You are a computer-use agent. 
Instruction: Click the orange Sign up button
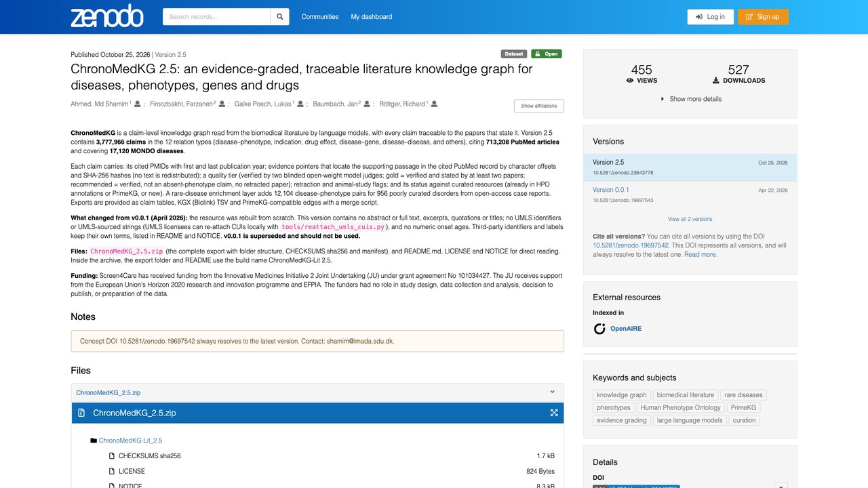point(763,17)
